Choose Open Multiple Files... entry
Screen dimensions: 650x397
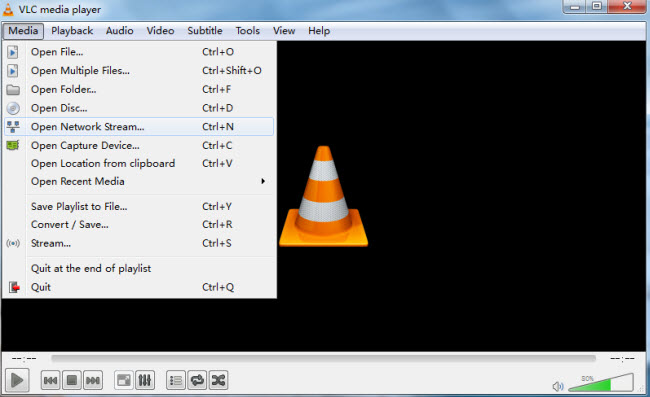(x=139, y=70)
